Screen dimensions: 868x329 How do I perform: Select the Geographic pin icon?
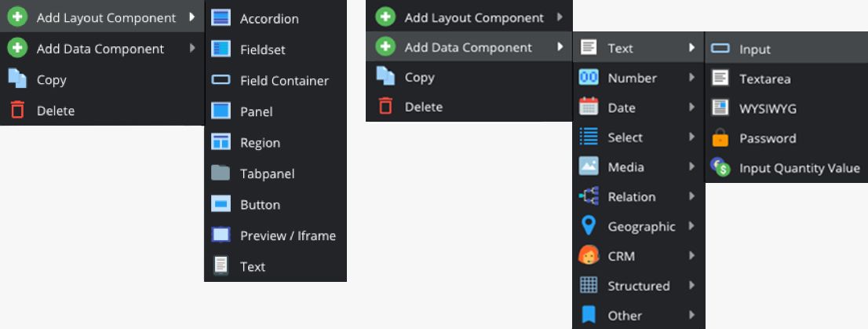pos(589,226)
